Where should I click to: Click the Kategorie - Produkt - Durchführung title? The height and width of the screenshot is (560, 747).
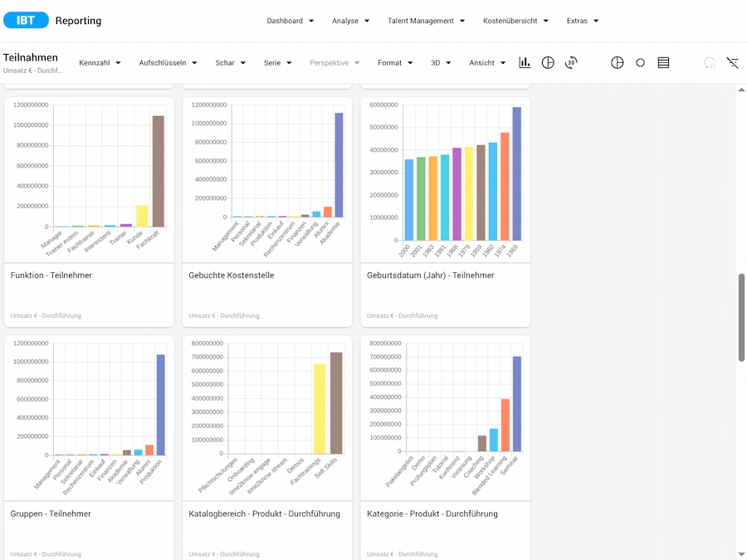tap(432, 514)
